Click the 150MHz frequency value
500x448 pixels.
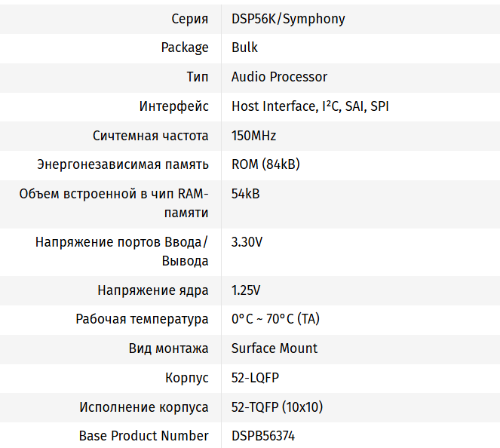[x=253, y=136]
